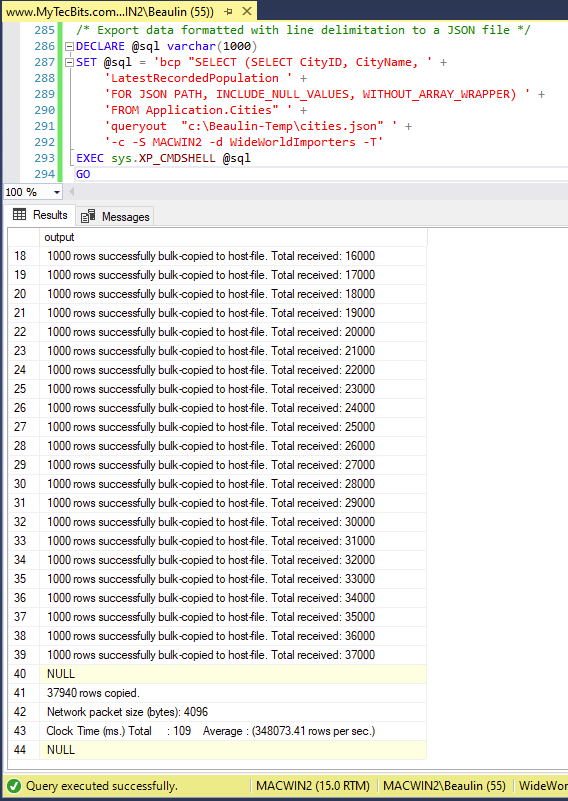
Task: Click the Messages tab icon
Action: 88,217
